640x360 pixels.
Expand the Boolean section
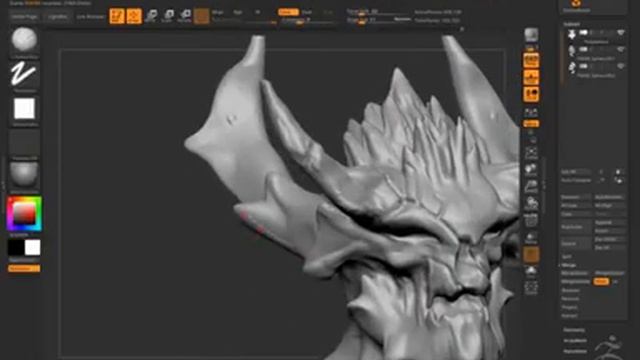571,290
